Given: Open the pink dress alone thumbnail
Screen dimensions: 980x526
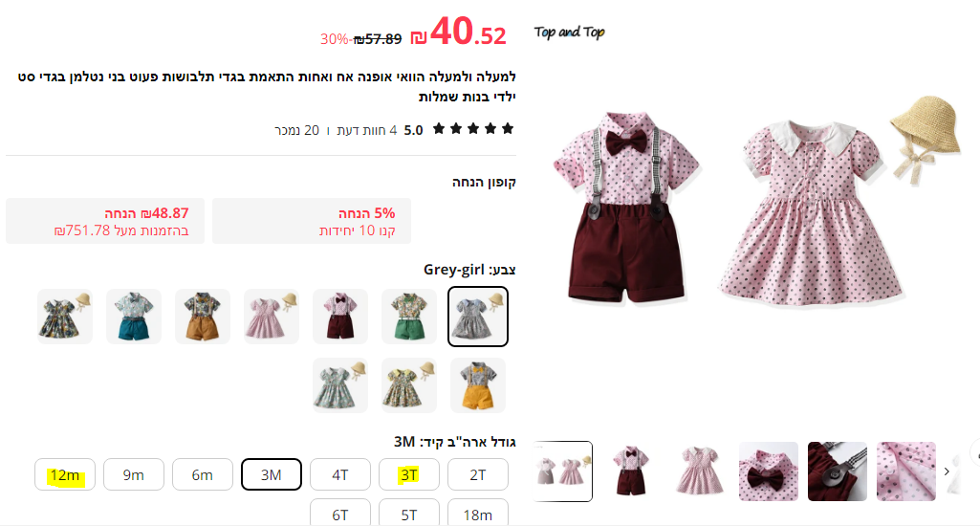Looking at the screenshot, I should [x=700, y=471].
